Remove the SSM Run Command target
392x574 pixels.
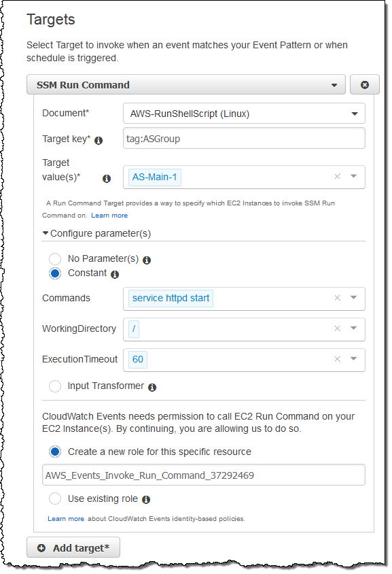tap(364, 85)
